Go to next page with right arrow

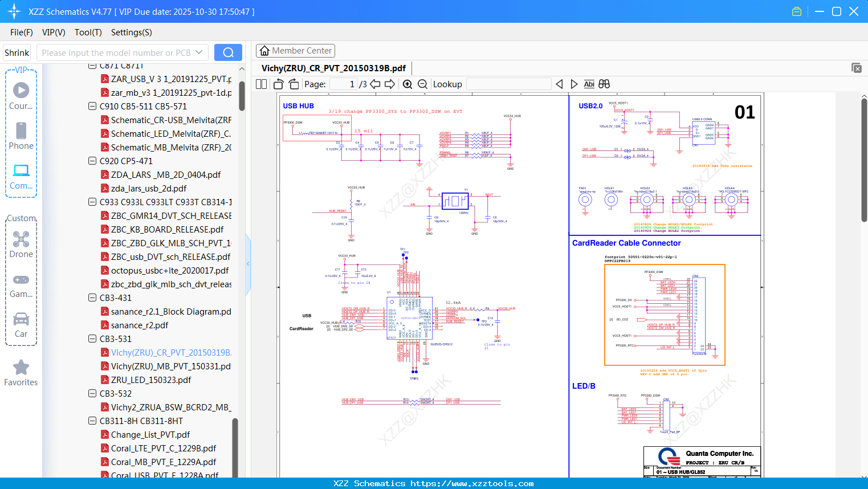pyautogui.click(x=390, y=84)
